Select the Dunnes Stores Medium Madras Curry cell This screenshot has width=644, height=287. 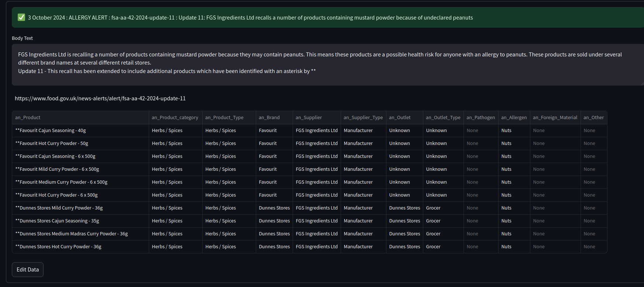pyautogui.click(x=72, y=234)
